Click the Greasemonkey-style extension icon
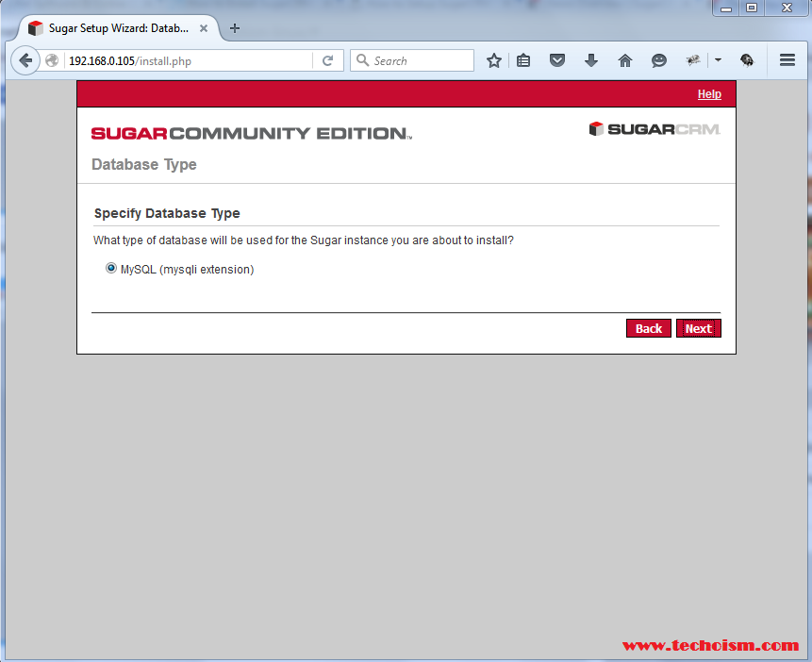Screen dimensions: 812x662 [747, 60]
